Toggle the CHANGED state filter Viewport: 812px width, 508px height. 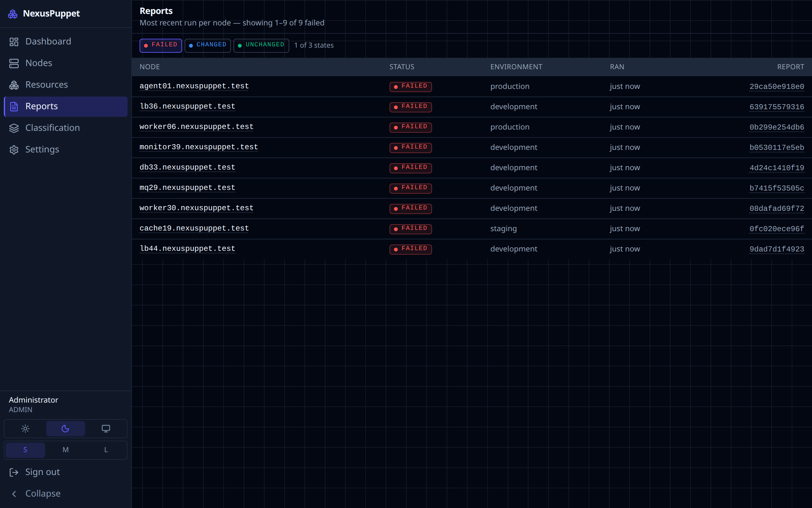208,45
